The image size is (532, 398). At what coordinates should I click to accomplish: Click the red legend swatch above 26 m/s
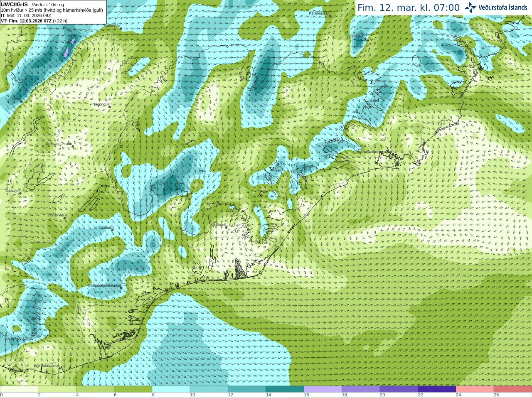click(513, 389)
